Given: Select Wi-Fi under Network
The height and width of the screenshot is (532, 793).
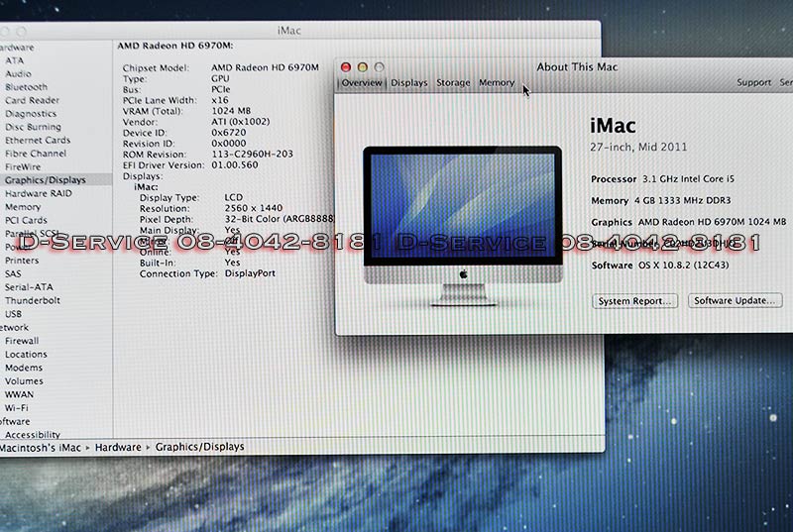Looking at the screenshot, I should (x=17, y=408).
